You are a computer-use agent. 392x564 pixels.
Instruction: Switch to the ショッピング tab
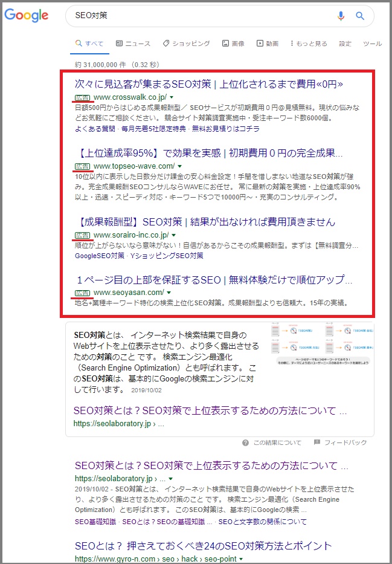[x=186, y=44]
